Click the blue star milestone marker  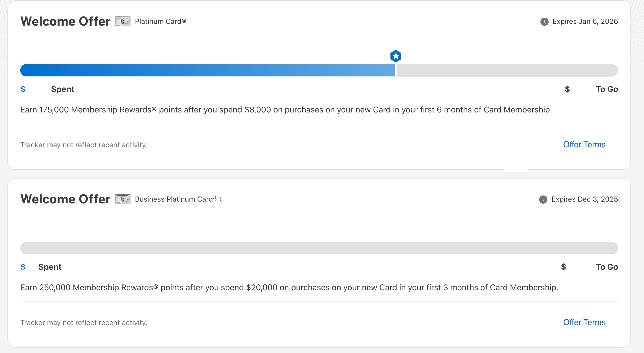click(396, 56)
